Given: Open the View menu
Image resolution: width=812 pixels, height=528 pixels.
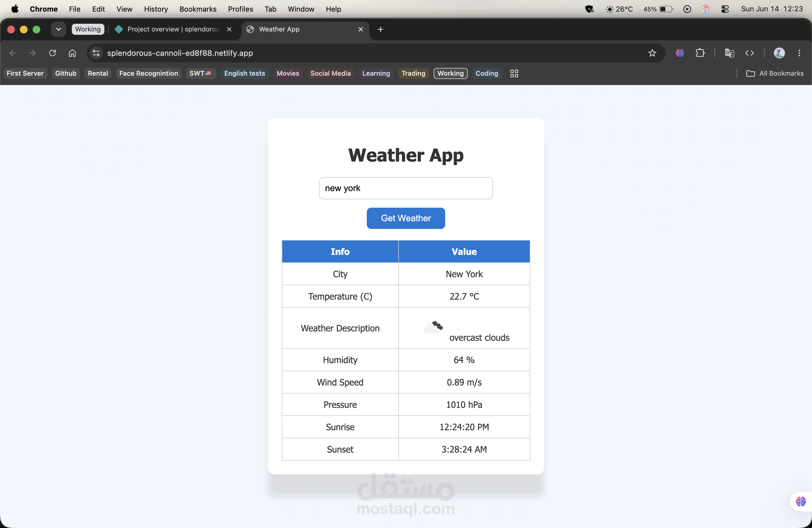Looking at the screenshot, I should coord(124,9).
